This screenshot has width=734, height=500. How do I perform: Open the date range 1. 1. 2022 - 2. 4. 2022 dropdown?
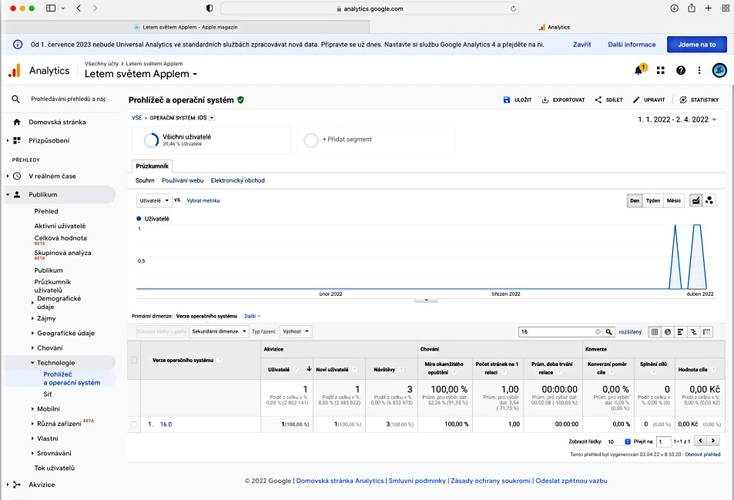point(677,119)
